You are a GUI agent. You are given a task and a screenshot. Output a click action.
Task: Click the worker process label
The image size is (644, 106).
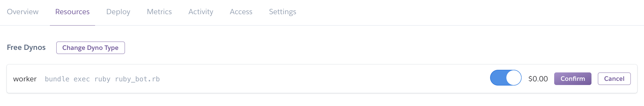pyautogui.click(x=25, y=79)
